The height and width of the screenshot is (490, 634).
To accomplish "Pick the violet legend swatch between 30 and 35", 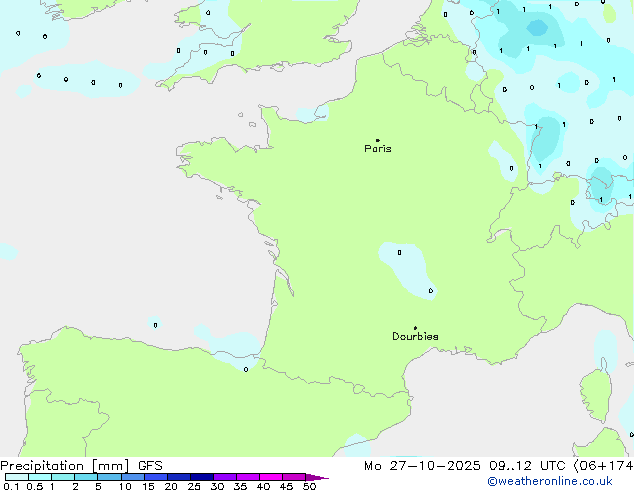I will (x=225, y=477).
